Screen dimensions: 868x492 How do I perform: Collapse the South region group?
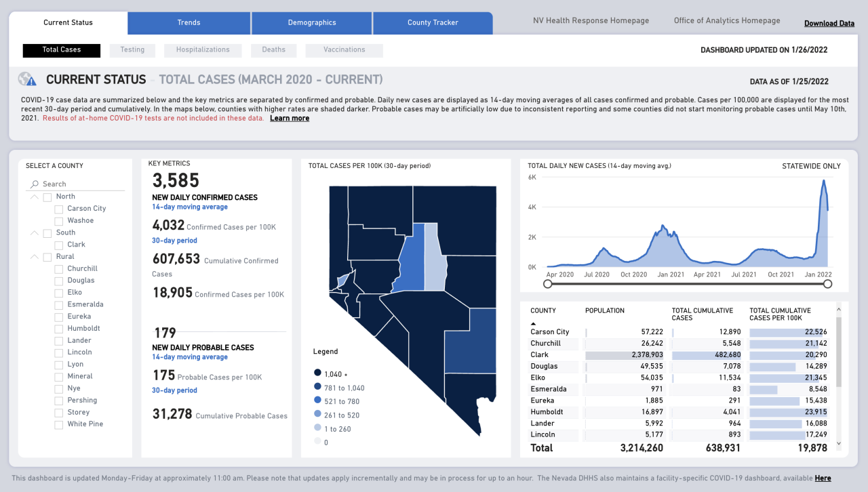click(x=34, y=232)
